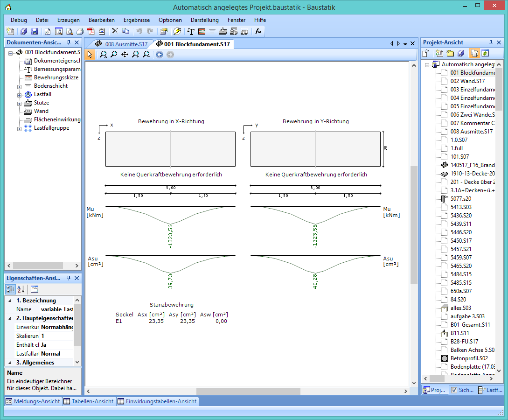Screen dimensions: 508x420
Task: Zoom out with the minus magnifier
Action: [146, 55]
